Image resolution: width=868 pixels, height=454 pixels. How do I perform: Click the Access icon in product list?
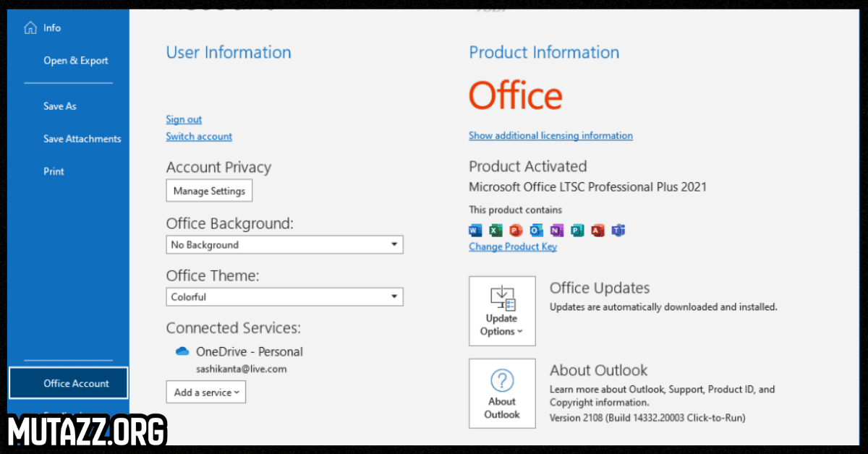pyautogui.click(x=597, y=231)
